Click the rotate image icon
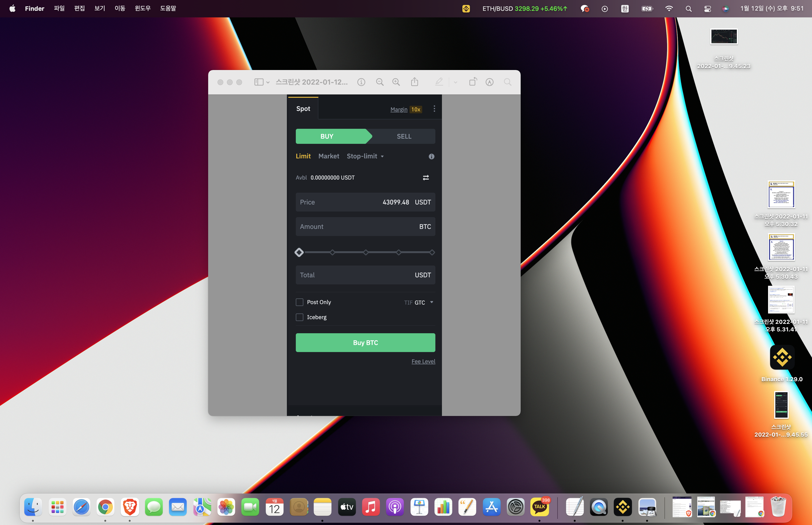This screenshot has height=525, width=812. (473, 82)
